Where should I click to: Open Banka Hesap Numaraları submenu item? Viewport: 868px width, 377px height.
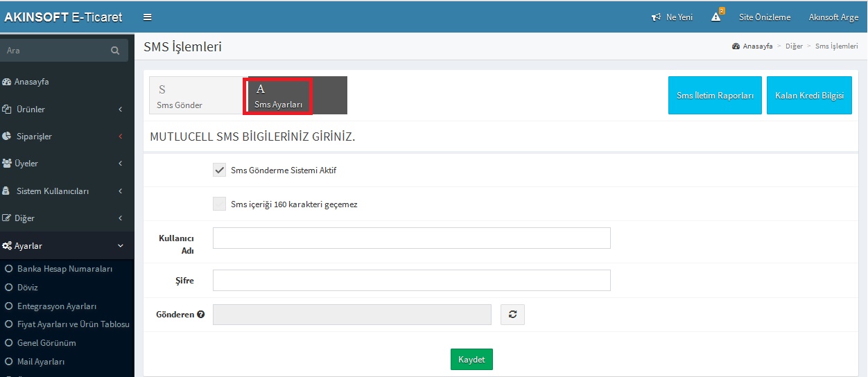point(64,269)
